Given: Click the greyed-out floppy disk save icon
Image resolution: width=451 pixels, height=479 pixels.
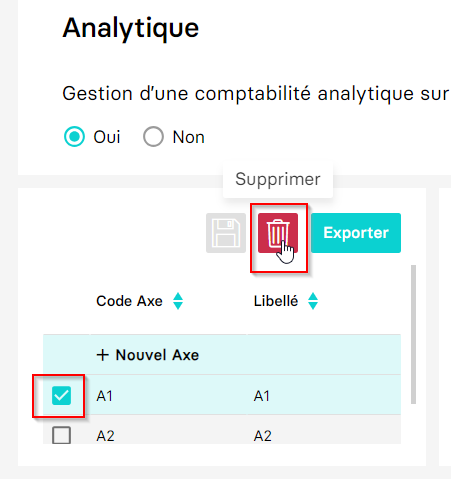Looking at the screenshot, I should (x=226, y=233).
